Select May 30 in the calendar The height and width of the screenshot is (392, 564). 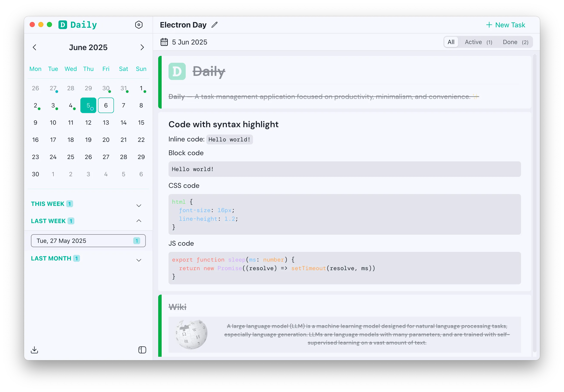(106, 88)
